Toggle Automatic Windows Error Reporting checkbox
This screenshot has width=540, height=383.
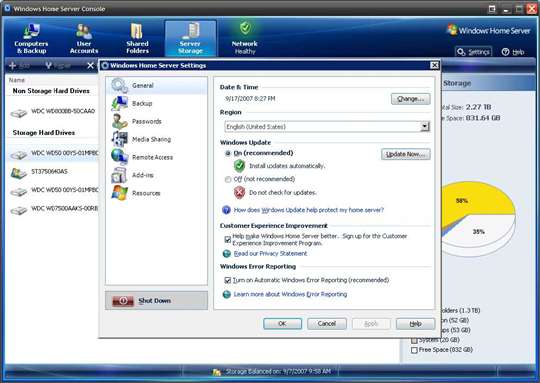(x=228, y=280)
